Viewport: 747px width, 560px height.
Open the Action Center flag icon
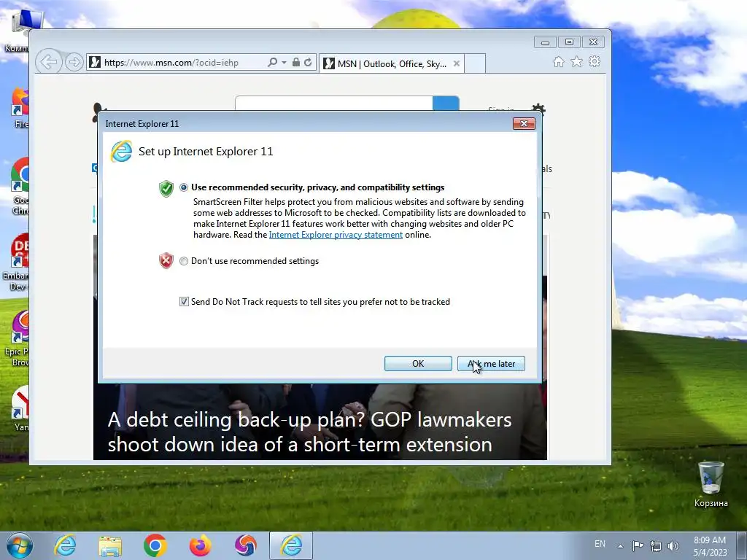tap(638, 545)
